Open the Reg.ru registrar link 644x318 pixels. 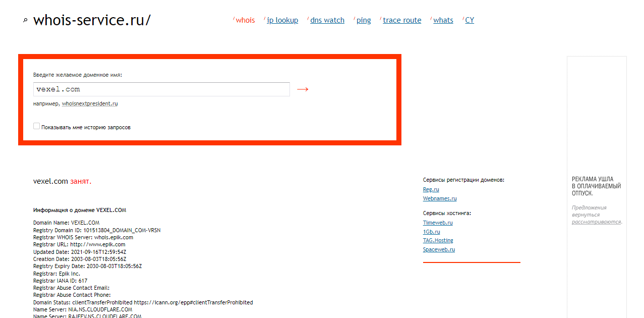coord(431,189)
